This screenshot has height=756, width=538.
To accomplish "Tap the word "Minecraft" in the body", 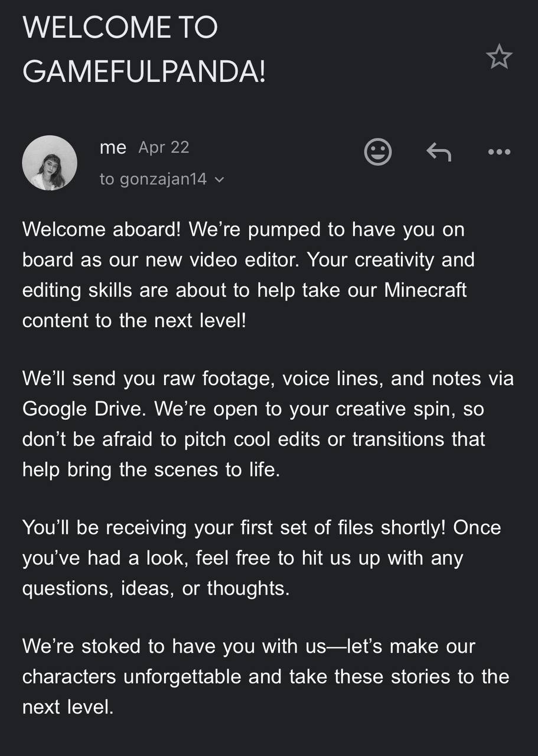I will pos(425,290).
